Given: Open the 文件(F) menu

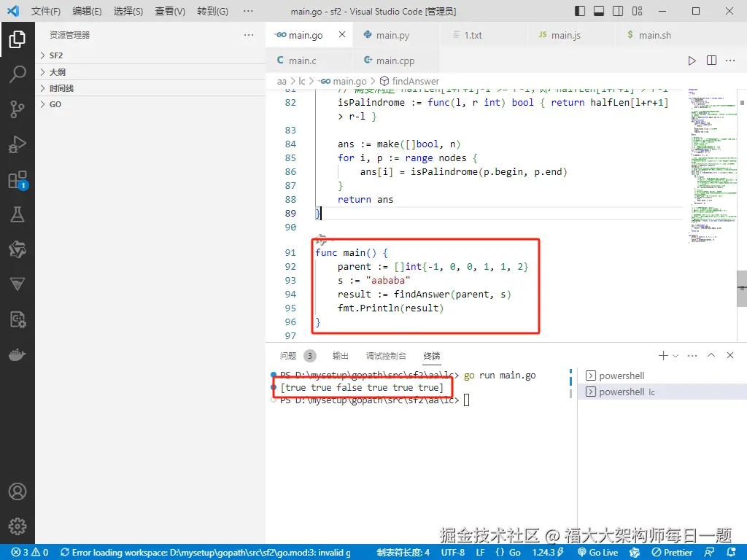Looking at the screenshot, I should tap(46, 11).
